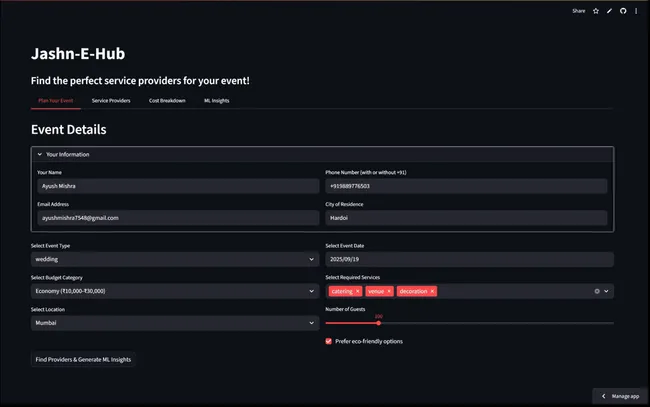Switch to the Cost Breakdown tab
This screenshot has height=407, width=650.
pos(167,101)
